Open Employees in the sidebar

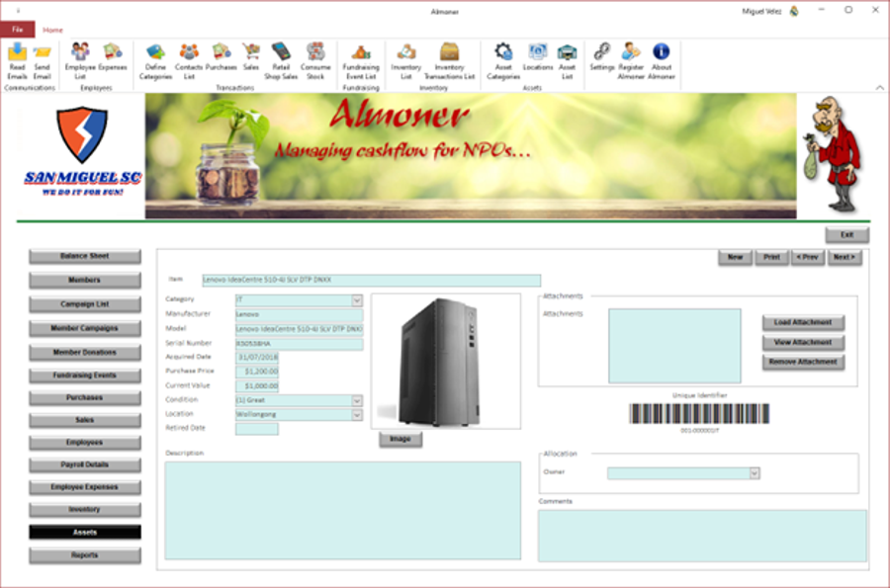click(85, 443)
